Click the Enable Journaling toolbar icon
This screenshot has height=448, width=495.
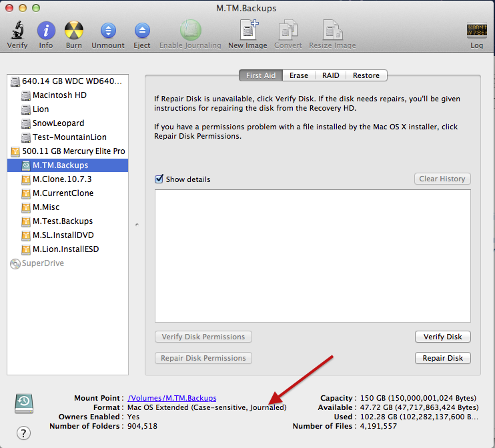190,30
